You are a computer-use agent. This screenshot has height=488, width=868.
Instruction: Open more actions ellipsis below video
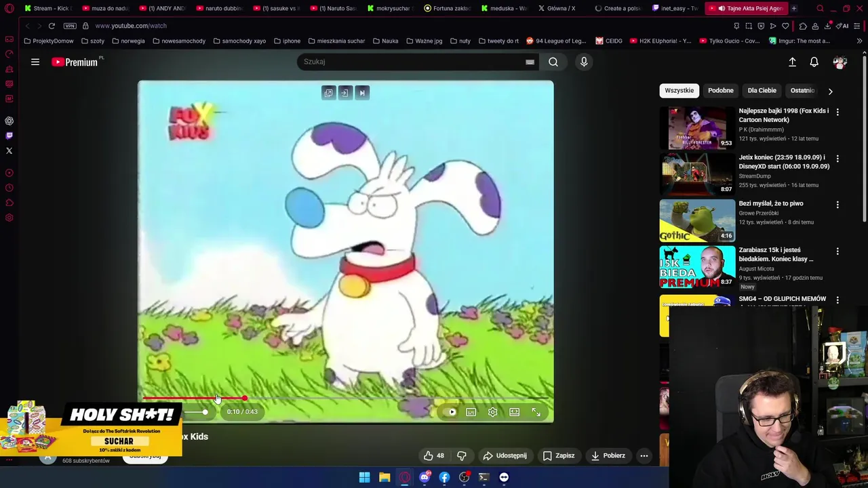[x=644, y=455]
